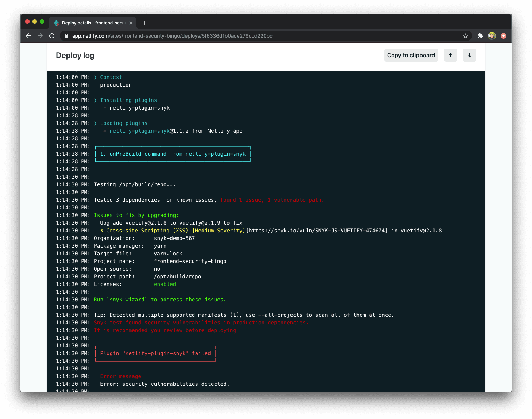Click the open source value "no"
This screenshot has height=419, width=532.
click(x=157, y=269)
